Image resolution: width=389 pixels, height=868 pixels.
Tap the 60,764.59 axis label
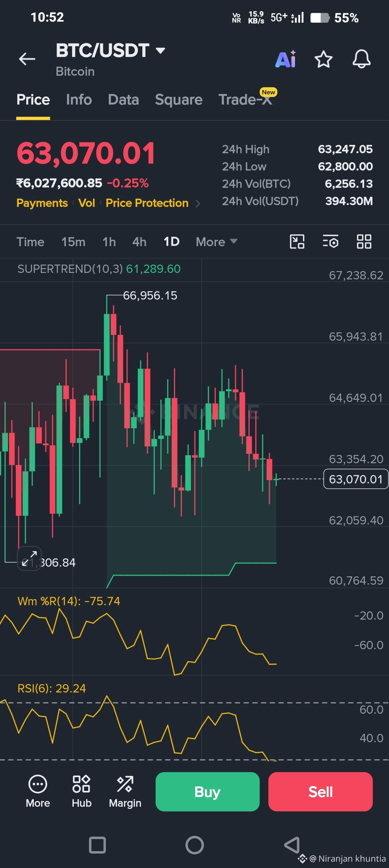tap(356, 581)
